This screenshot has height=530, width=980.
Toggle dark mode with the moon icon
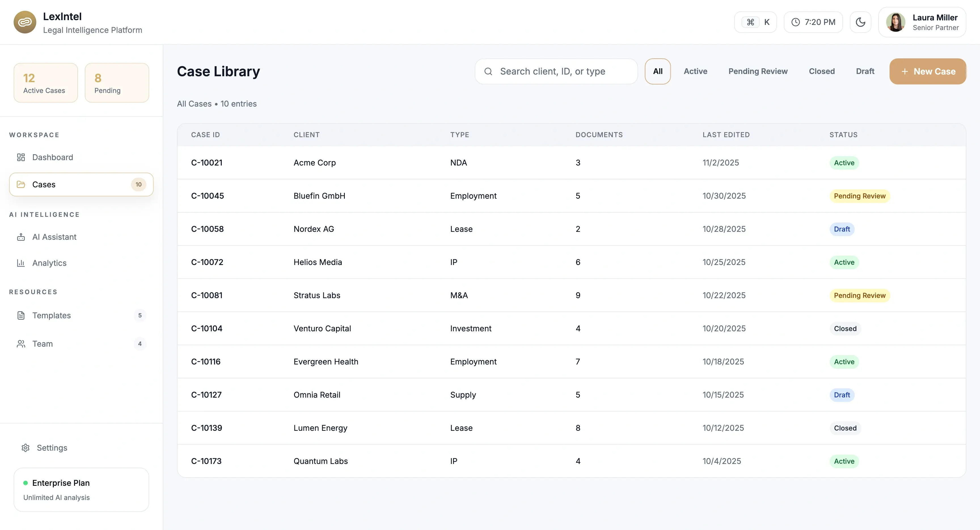860,22
